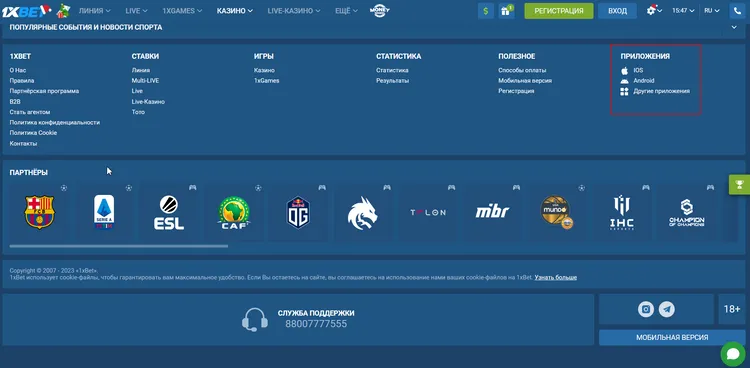Collapse the popular events and news section
This screenshot has height=368, width=750.
[734, 27]
